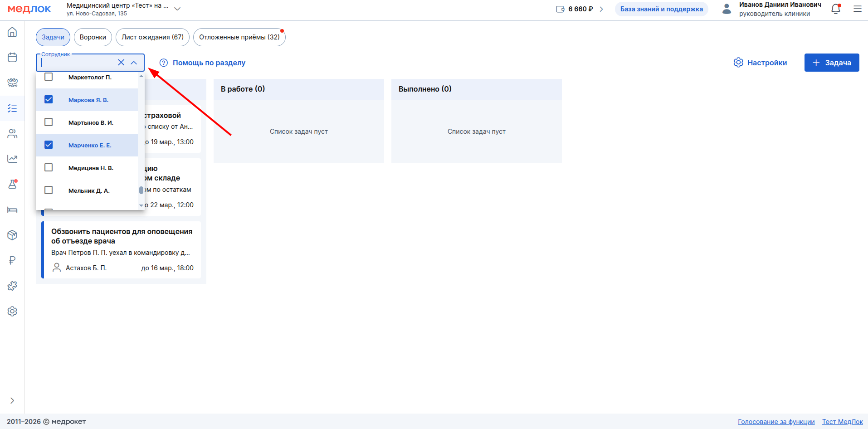Open the analytics chart icon in sidebar
Image resolution: width=868 pixels, height=429 pixels.
pos(12,159)
